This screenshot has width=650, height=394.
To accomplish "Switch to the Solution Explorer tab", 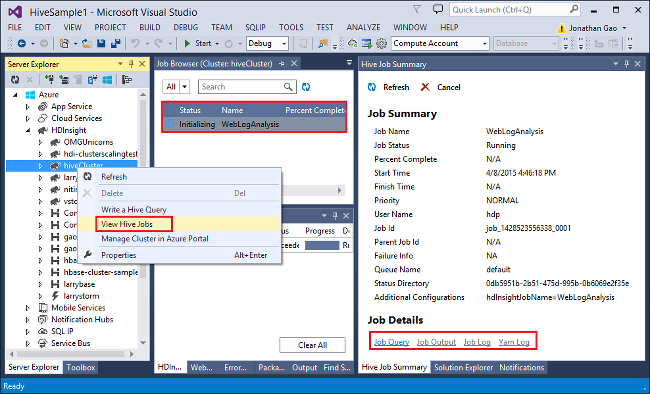I will point(463,367).
